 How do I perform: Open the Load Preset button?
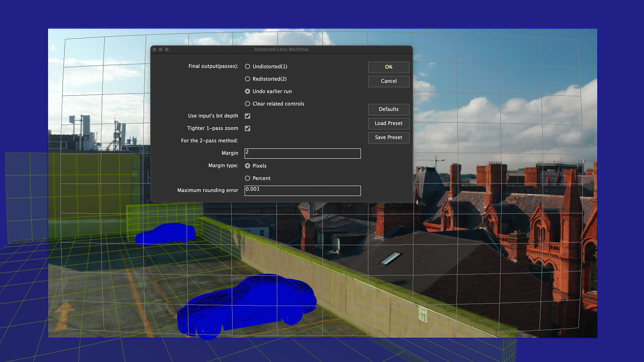pyautogui.click(x=388, y=123)
